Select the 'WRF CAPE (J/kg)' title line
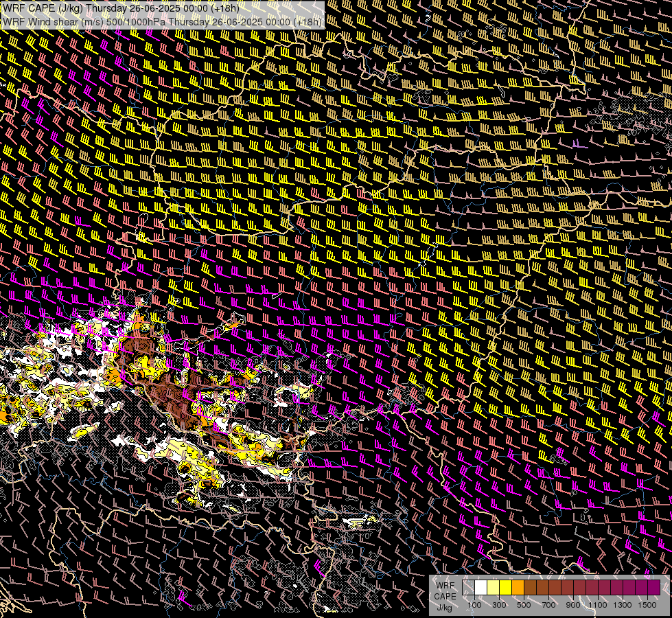 [x=121, y=8]
